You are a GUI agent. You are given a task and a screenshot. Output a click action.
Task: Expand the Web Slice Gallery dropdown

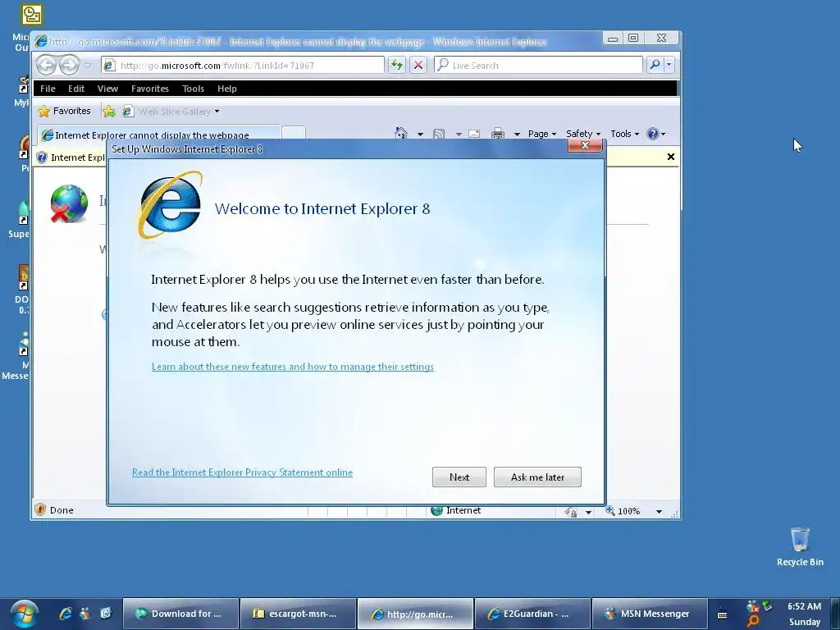click(x=217, y=112)
